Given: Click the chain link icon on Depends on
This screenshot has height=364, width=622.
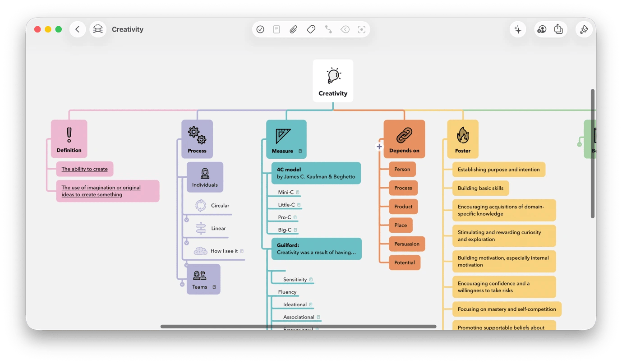Looking at the screenshot, I should [404, 135].
